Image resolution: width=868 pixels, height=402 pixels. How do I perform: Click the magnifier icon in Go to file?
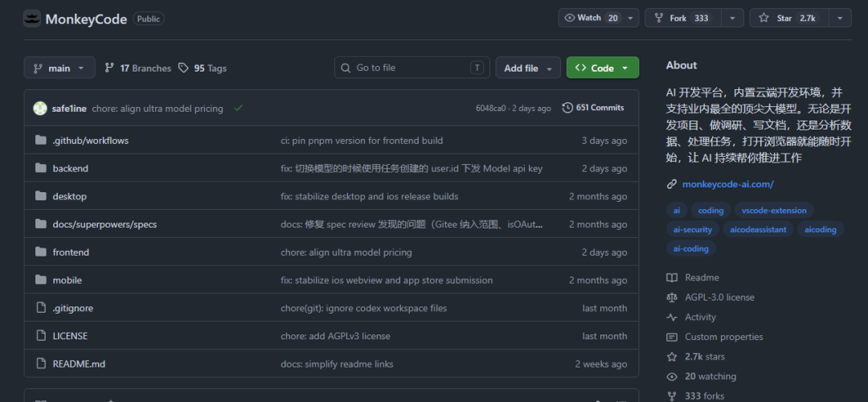coord(346,68)
